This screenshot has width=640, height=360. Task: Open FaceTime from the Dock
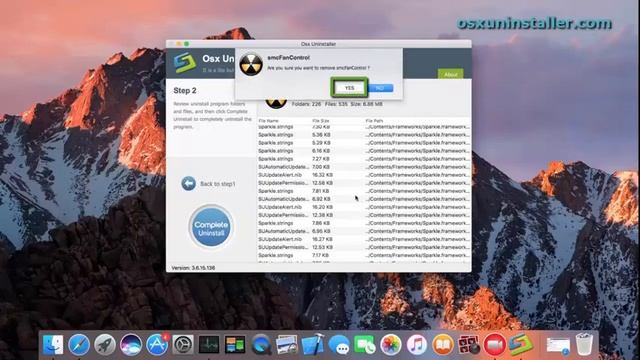[364, 345]
